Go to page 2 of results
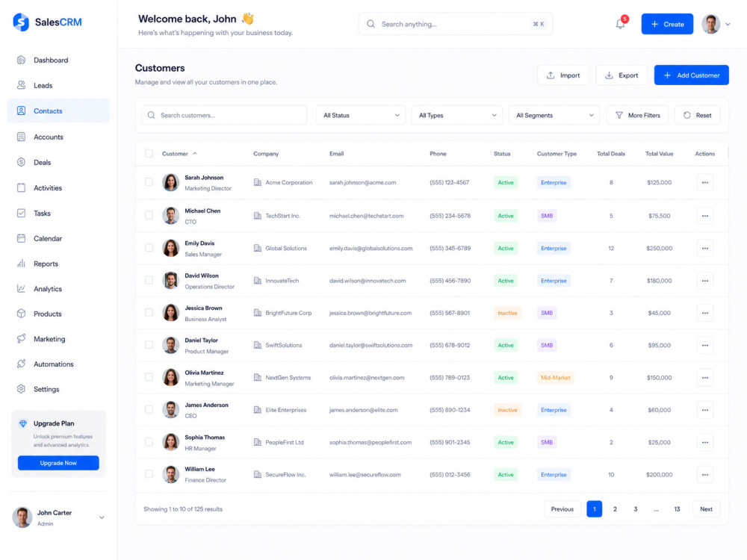 click(x=615, y=509)
